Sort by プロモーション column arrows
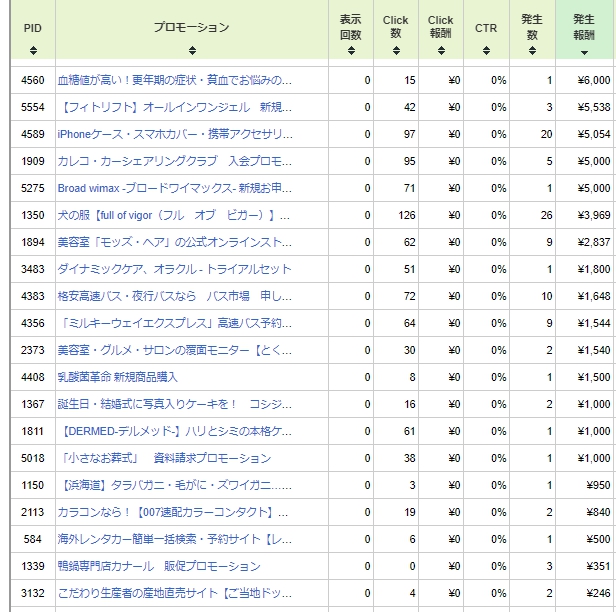Image resolution: width=616 pixels, height=612 pixels. pyautogui.click(x=192, y=50)
